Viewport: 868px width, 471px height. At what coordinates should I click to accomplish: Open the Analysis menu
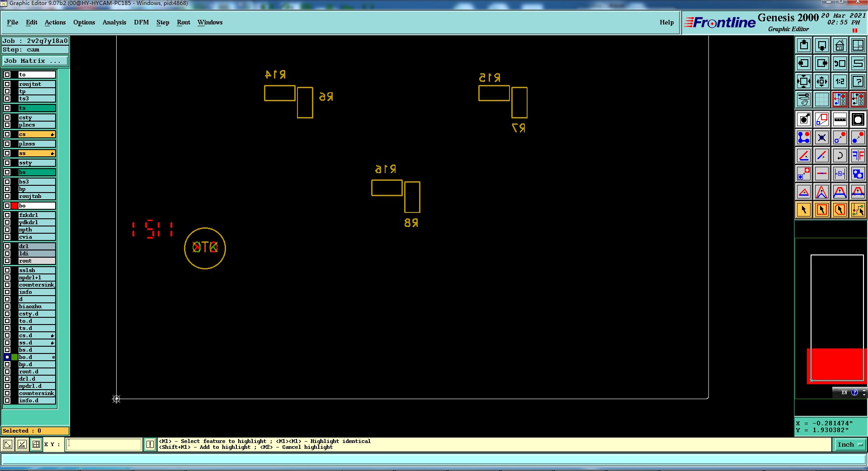tap(114, 22)
